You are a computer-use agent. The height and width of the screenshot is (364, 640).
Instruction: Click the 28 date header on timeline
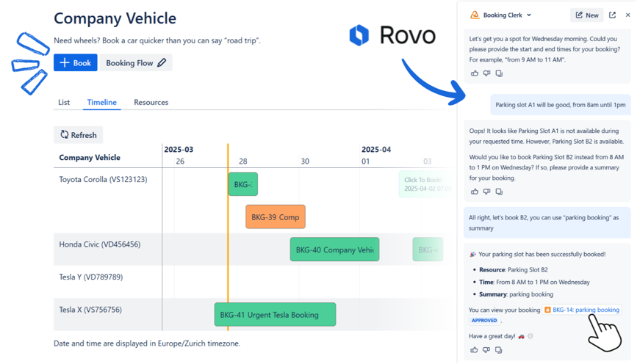243,161
